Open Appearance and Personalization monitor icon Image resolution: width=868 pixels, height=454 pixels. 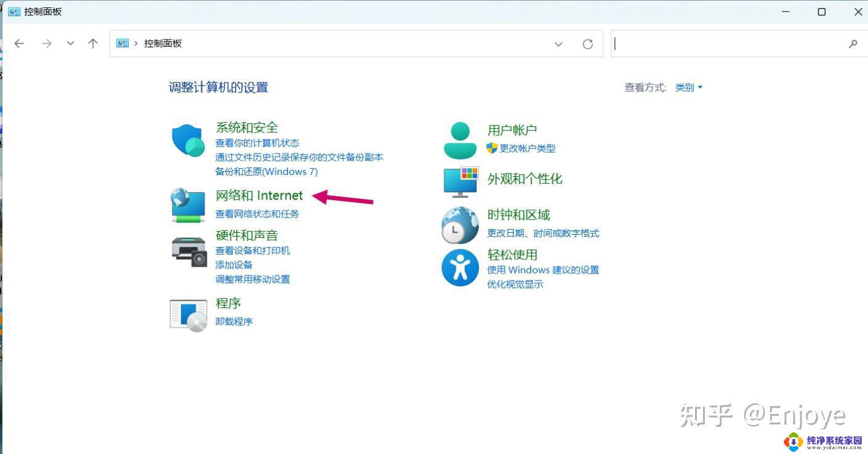[x=460, y=181]
